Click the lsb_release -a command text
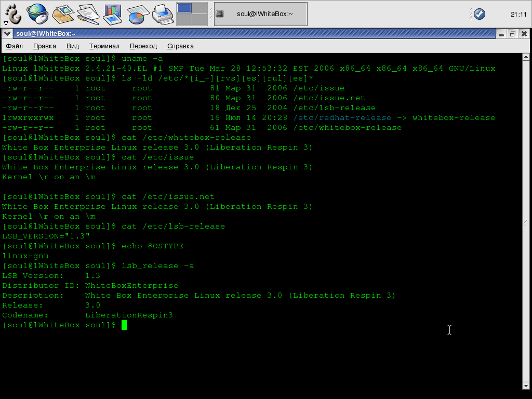 [x=158, y=266]
